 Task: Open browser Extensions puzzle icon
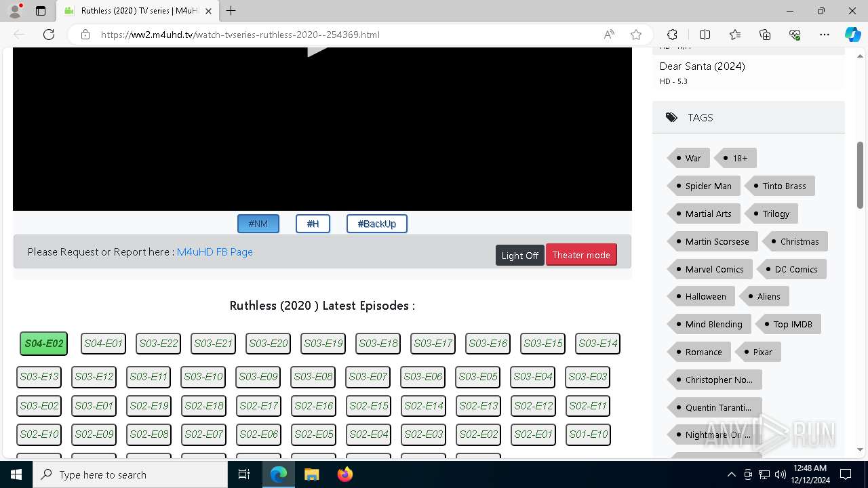coord(672,35)
